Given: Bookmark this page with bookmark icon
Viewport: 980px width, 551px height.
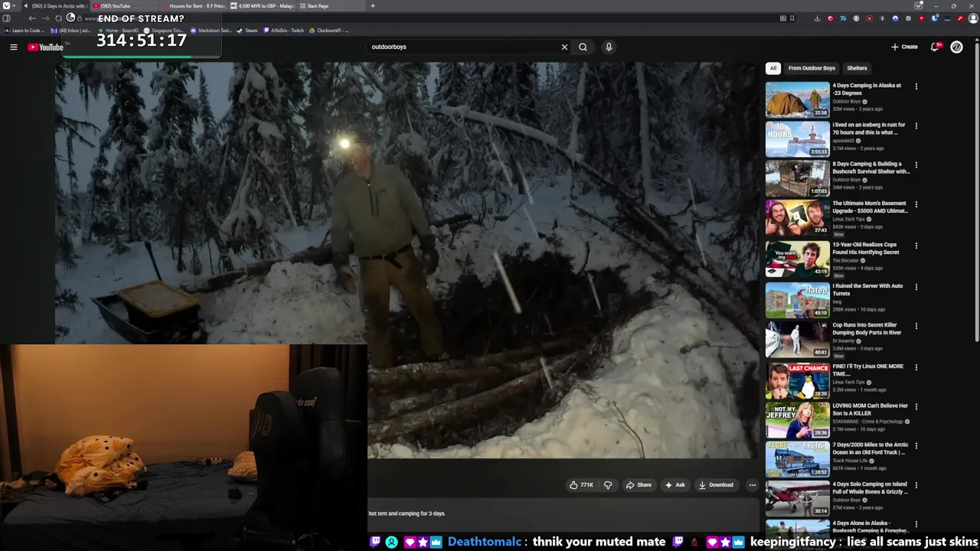Looking at the screenshot, I should point(792,18).
